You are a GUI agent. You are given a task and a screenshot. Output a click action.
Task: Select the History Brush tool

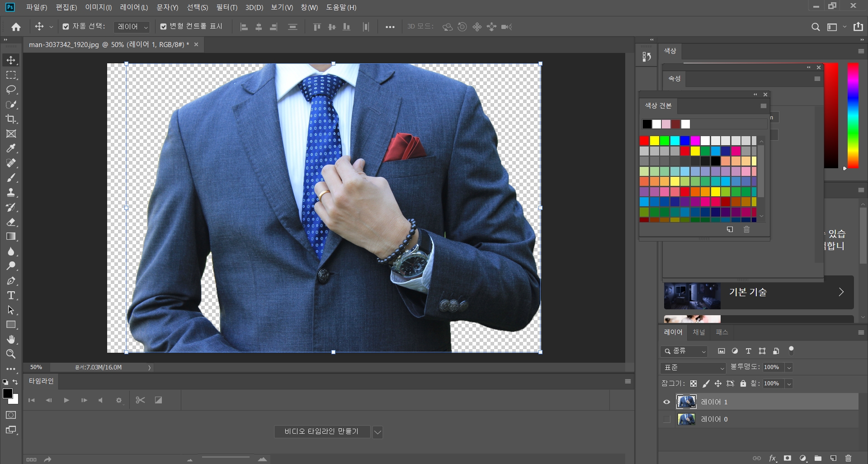point(11,208)
